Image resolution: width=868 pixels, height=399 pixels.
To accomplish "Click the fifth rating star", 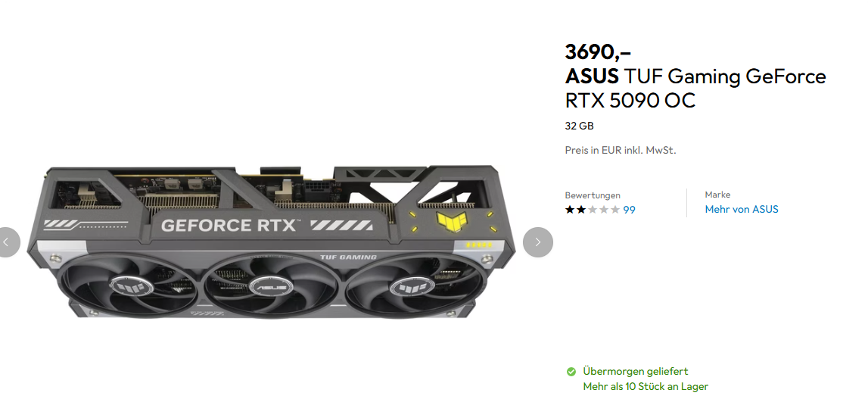I will (614, 210).
